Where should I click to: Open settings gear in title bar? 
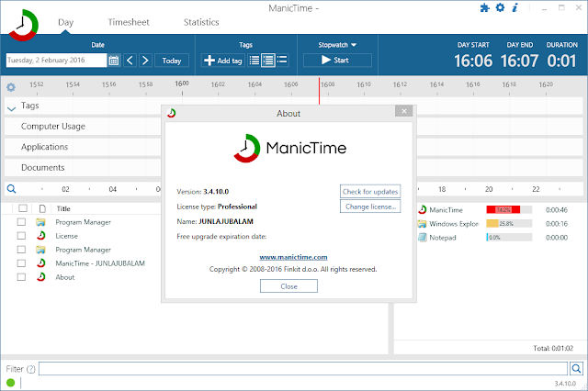(x=500, y=7)
